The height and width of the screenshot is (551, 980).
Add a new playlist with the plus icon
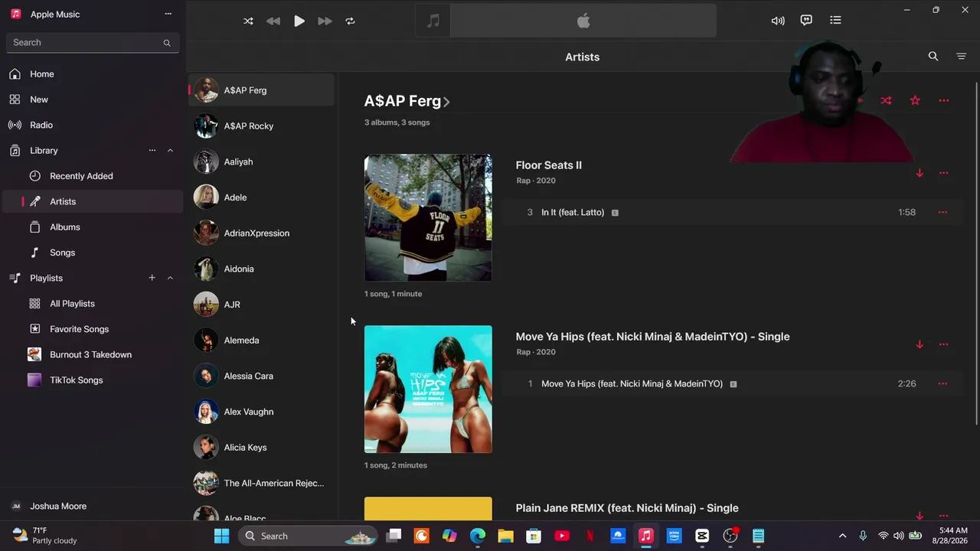click(x=152, y=278)
